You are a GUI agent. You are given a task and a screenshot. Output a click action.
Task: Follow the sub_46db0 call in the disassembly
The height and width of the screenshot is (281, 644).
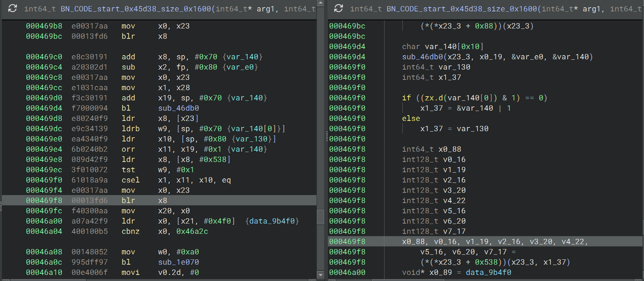pyautogui.click(x=178, y=108)
